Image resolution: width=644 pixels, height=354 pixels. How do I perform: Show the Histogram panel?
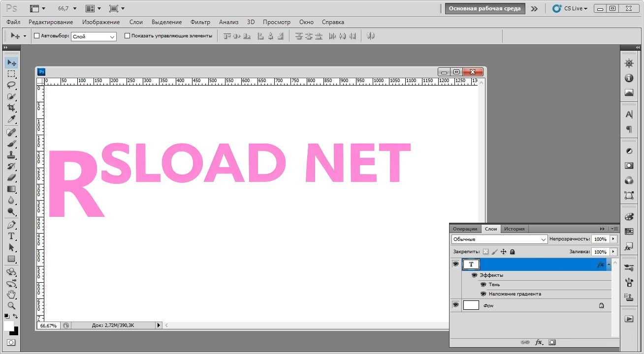(x=629, y=92)
